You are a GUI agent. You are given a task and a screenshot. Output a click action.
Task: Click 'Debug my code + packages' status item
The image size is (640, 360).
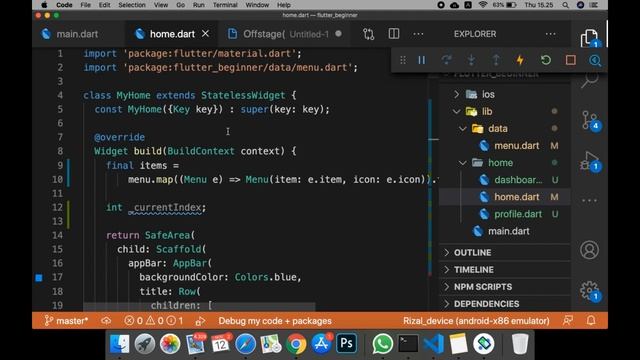275,321
